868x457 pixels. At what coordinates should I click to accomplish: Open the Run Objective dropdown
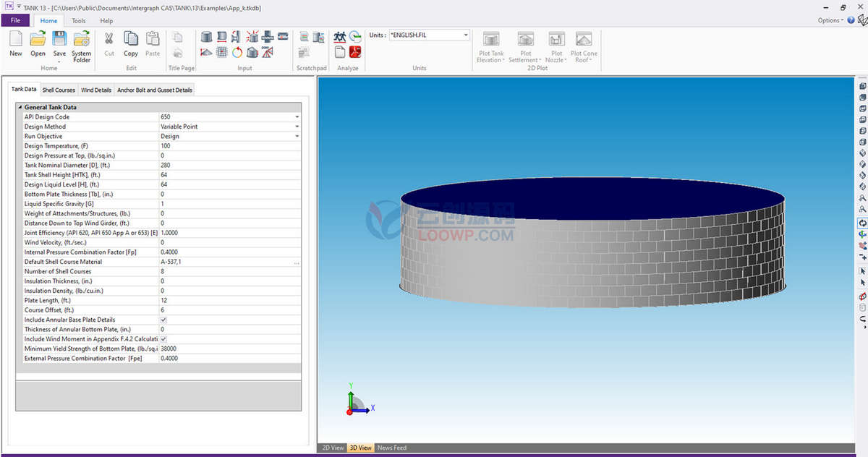coord(297,136)
